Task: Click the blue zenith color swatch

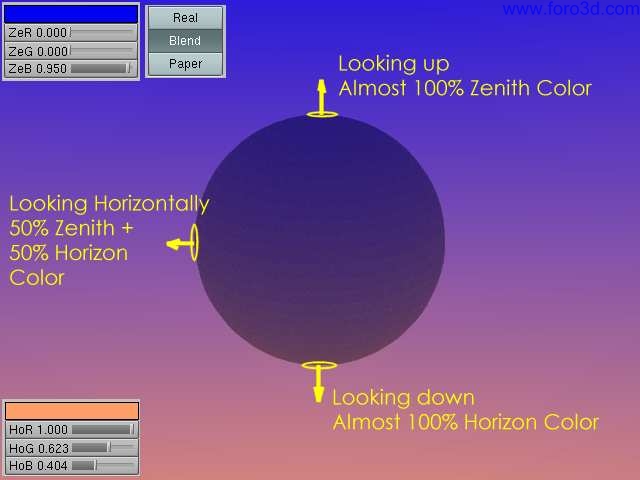Action: pos(71,14)
